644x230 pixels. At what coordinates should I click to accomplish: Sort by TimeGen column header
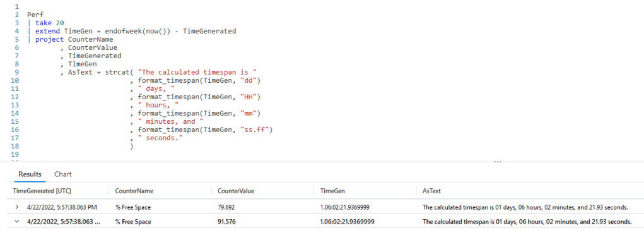coord(332,191)
